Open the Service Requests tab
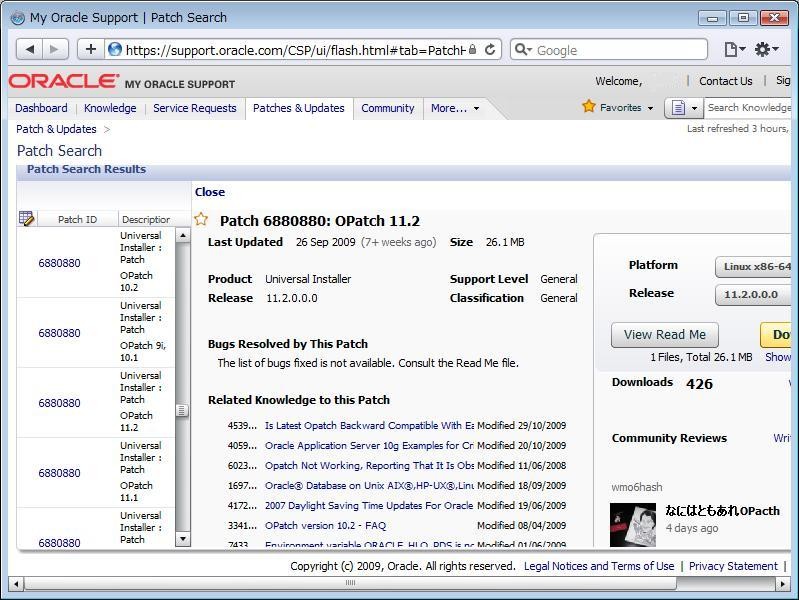This screenshot has width=799, height=600. point(195,108)
